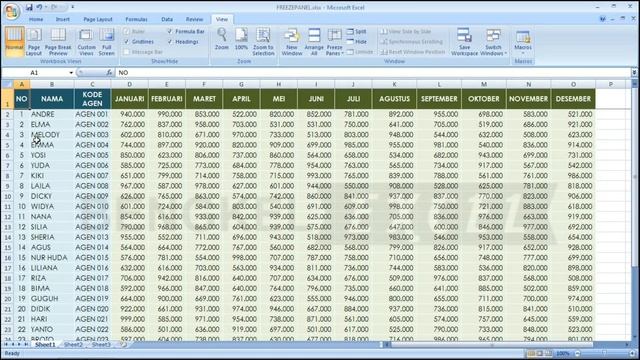640x360 pixels.
Task: Click Split window command
Action: (357, 31)
